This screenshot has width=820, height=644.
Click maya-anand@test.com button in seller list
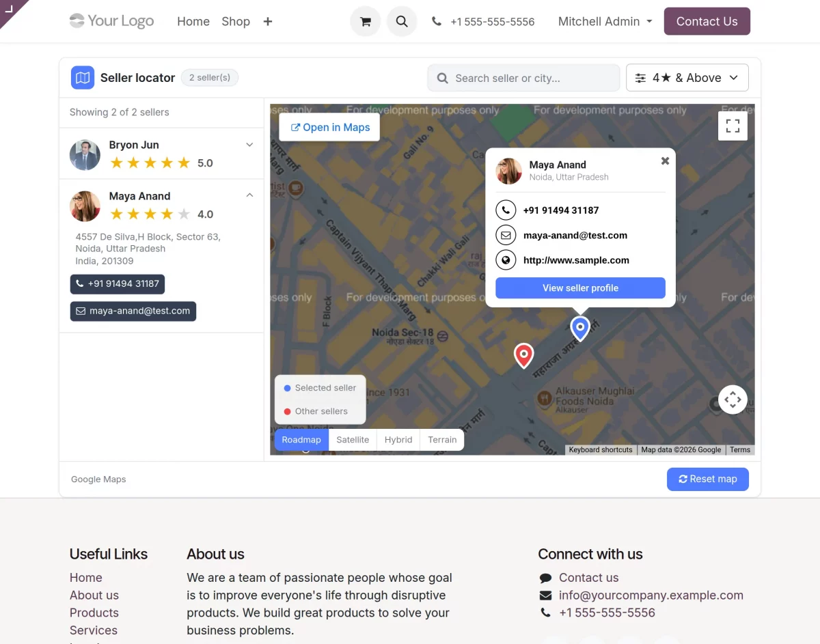(x=133, y=311)
